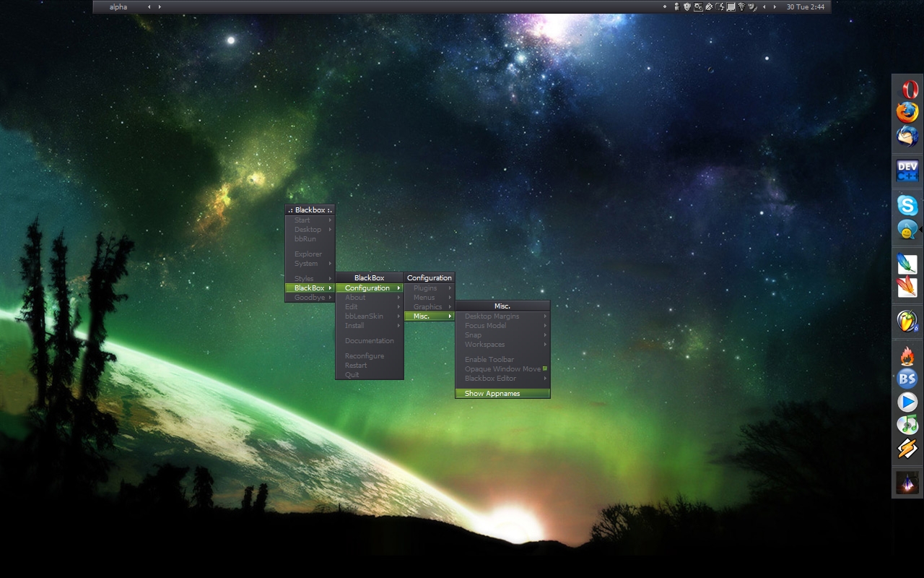Expand the Focus Model submenu

502,326
